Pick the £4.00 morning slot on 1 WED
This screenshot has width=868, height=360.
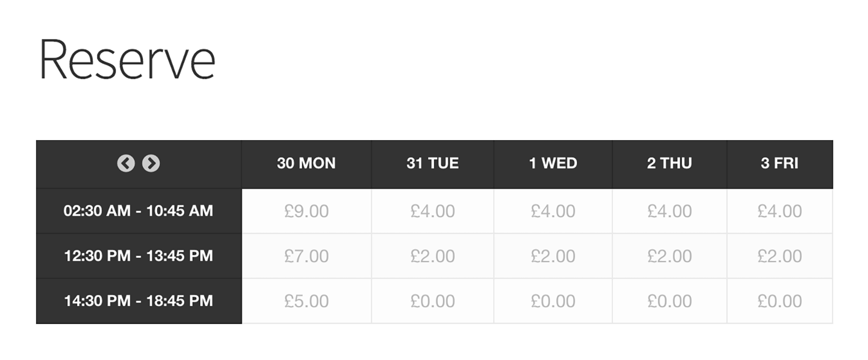pyautogui.click(x=553, y=211)
